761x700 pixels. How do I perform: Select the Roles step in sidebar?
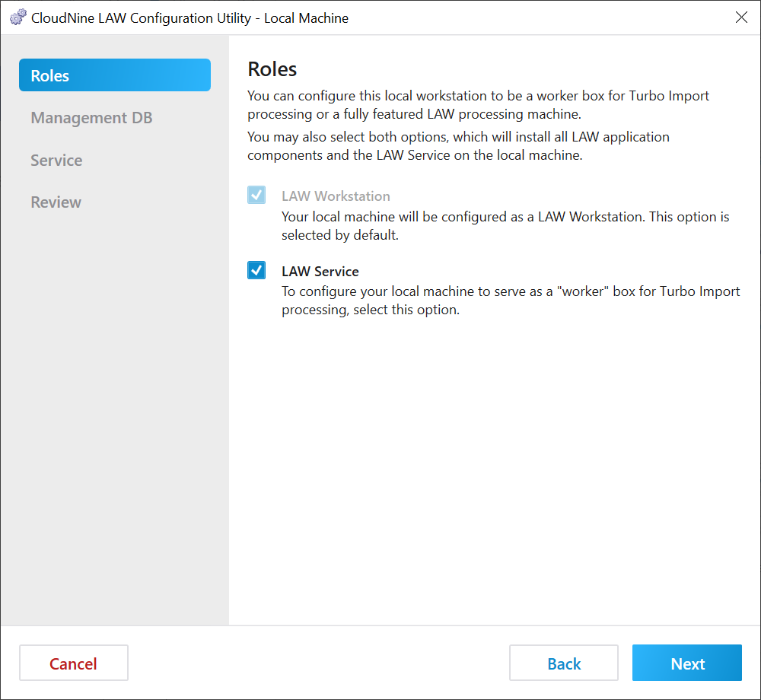coord(115,75)
